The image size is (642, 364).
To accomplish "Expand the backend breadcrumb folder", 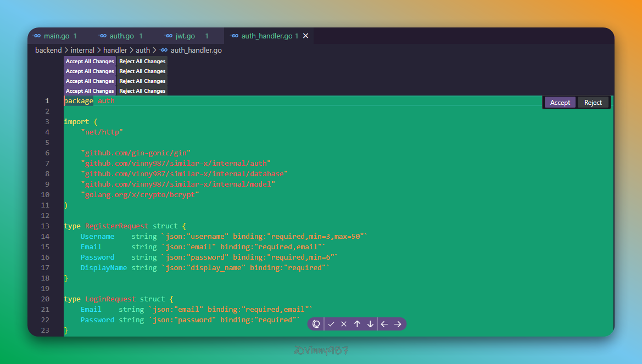I will pos(48,50).
